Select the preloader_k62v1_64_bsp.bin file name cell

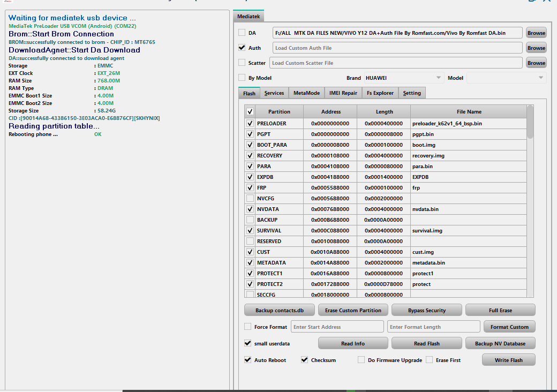coord(469,124)
